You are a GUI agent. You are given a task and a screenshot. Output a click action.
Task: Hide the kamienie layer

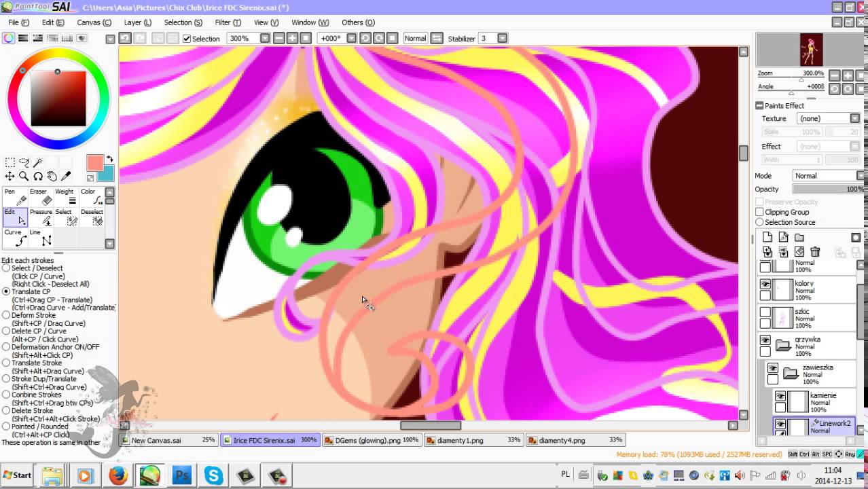[x=780, y=396]
